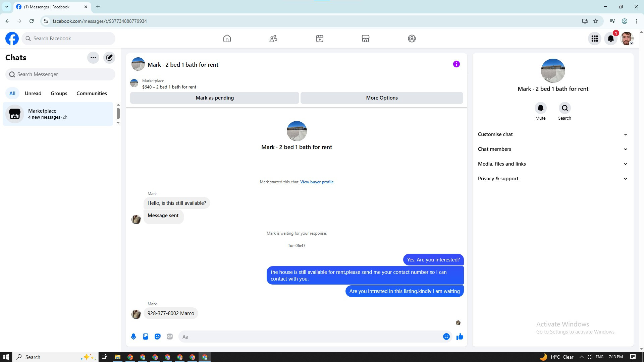Start a new message with compose icon
This screenshot has width=644, height=362.
(x=109, y=58)
